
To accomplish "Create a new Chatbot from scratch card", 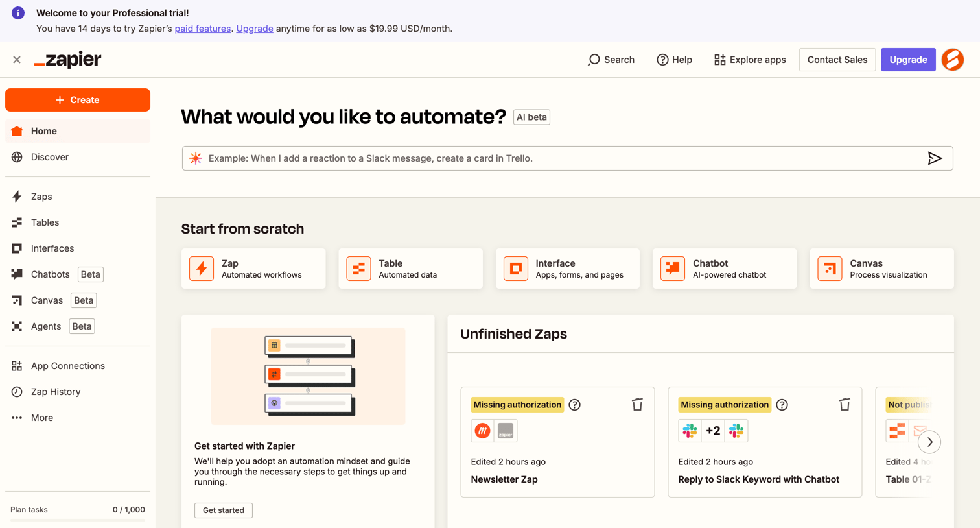I will pos(725,269).
